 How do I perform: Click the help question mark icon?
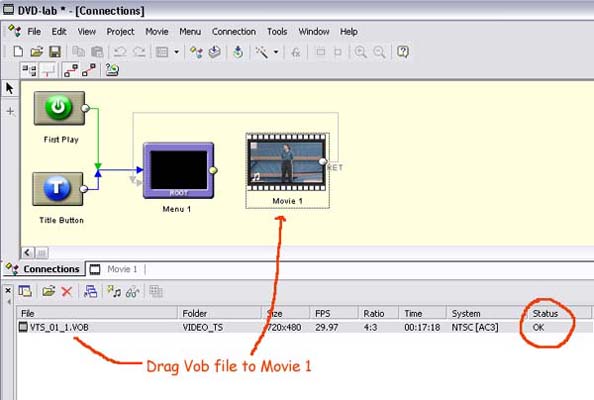403,52
